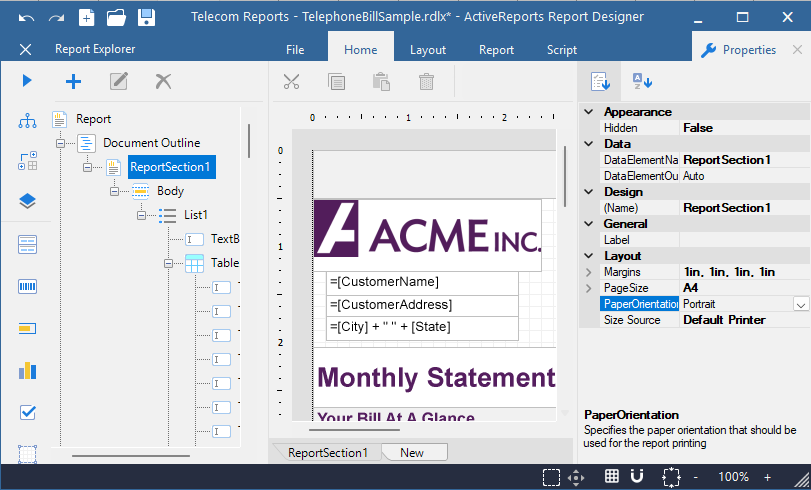Switch to the Script tab
This screenshot has width=811, height=490.
pyautogui.click(x=562, y=50)
